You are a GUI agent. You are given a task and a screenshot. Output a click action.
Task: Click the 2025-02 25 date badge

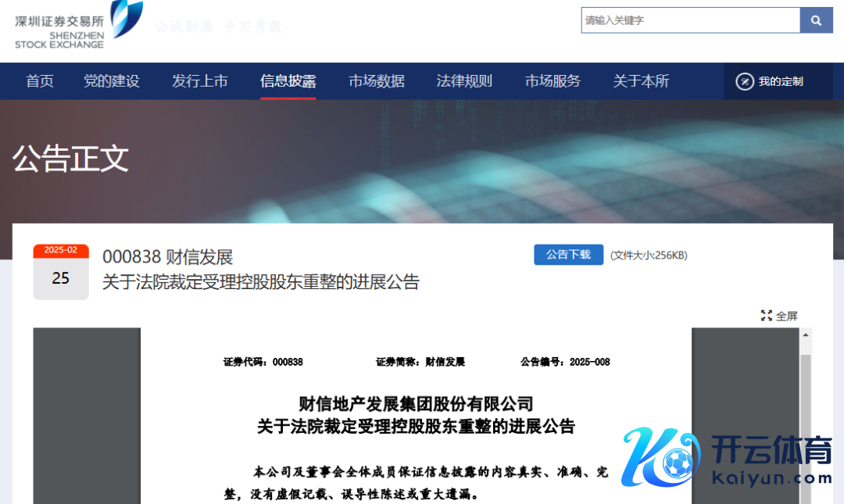(61, 272)
